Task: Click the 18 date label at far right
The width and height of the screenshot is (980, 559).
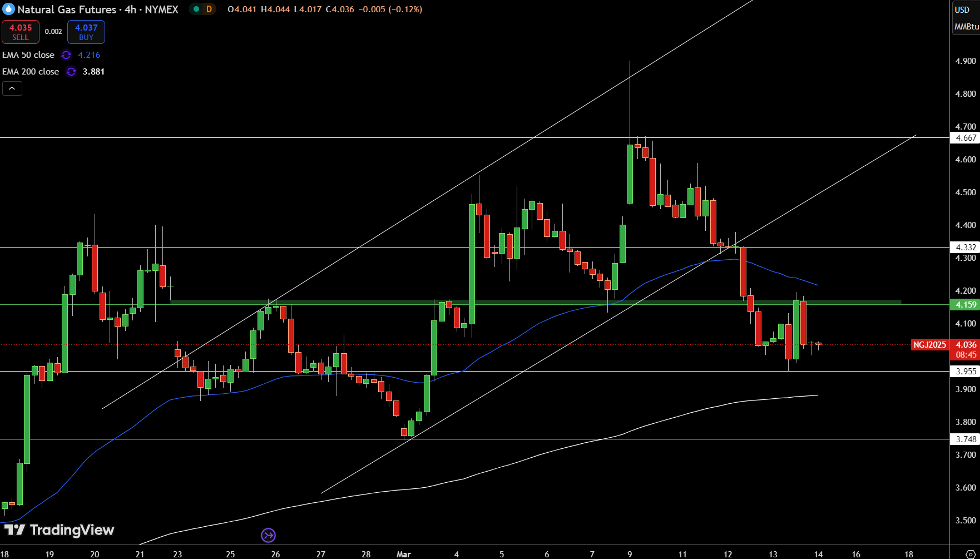Action: pos(909,554)
